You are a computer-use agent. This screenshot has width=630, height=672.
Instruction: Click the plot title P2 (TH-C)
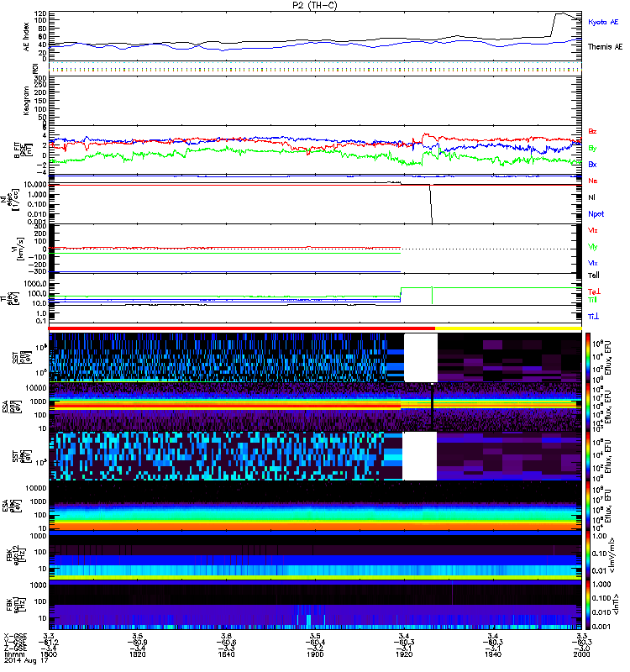(x=315, y=5)
